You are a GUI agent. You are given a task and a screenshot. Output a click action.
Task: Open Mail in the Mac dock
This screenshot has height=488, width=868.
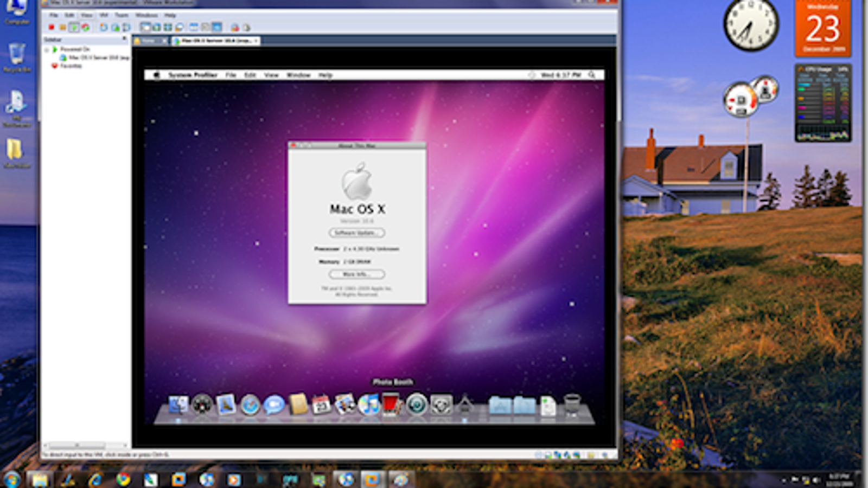point(226,404)
